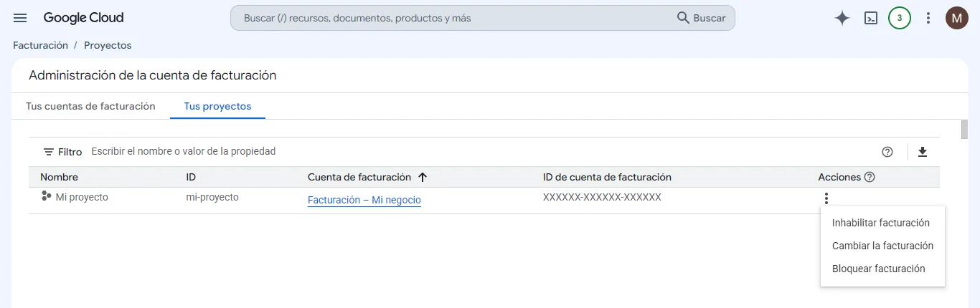Sort by Nombre column header

(x=59, y=177)
